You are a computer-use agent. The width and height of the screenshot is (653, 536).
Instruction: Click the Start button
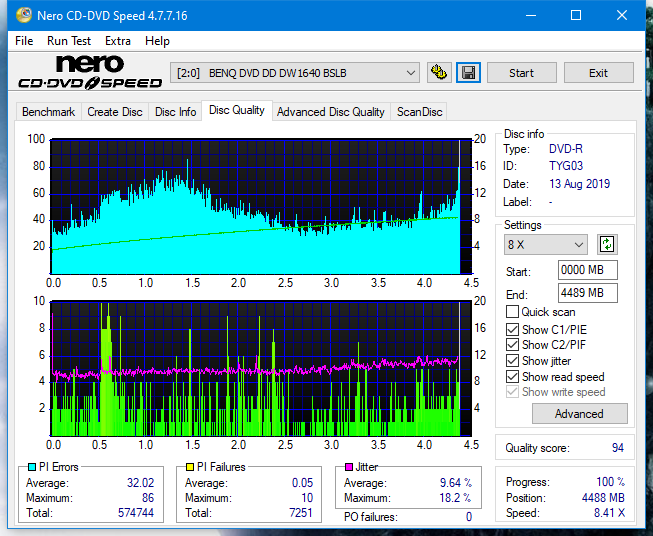click(x=521, y=73)
